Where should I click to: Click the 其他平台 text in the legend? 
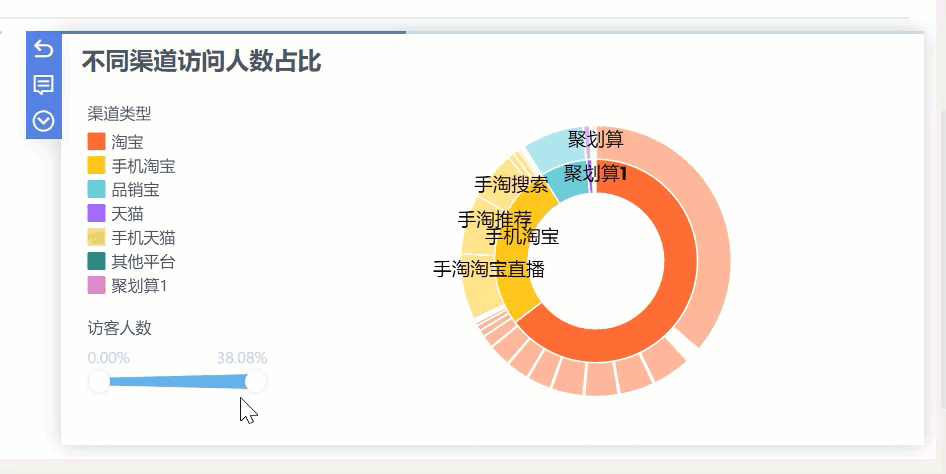pos(143,262)
